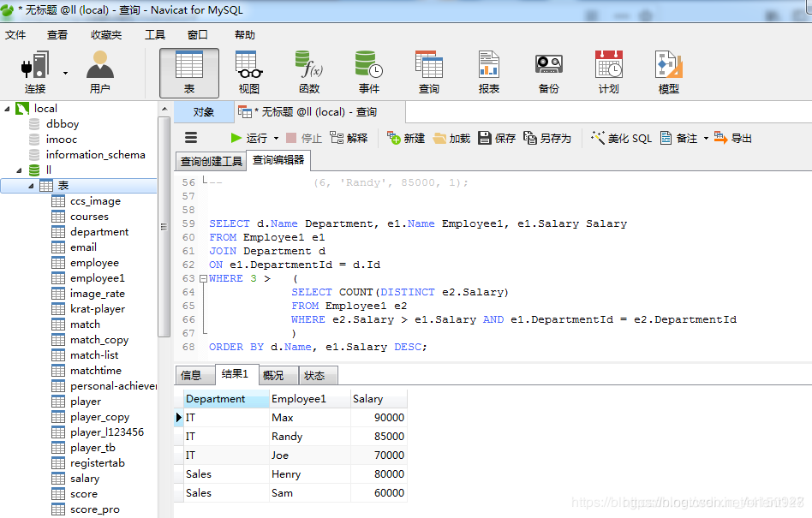Open the View (视图) toolbar icon

point(249,73)
